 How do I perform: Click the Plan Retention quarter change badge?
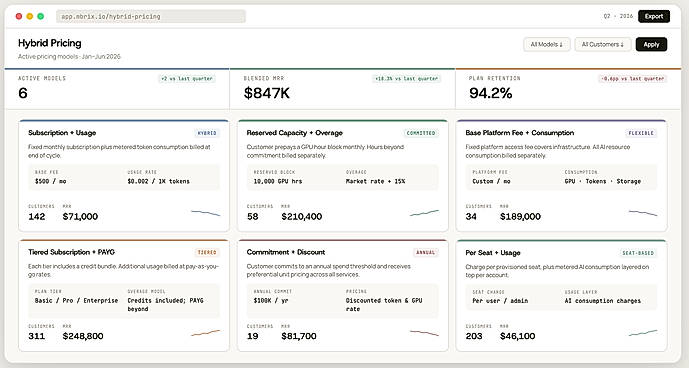633,79
